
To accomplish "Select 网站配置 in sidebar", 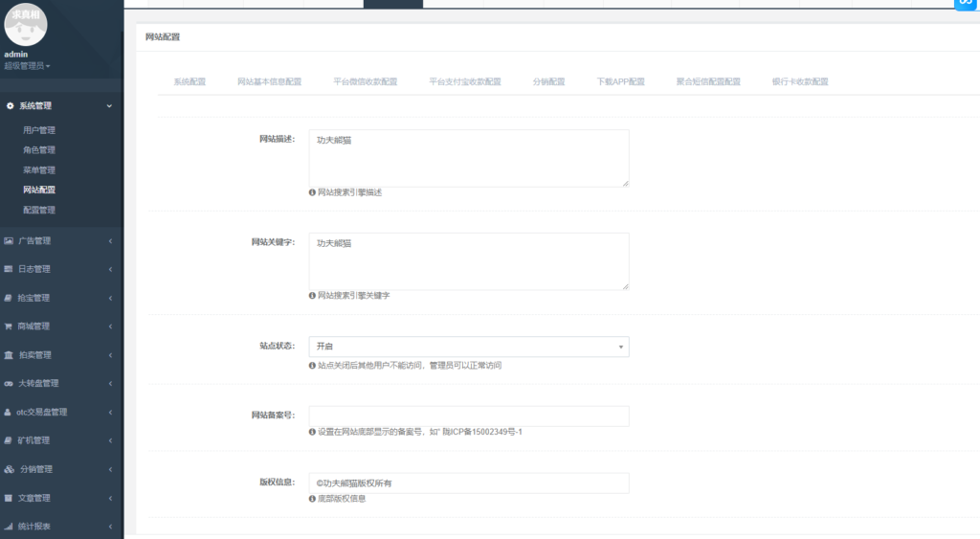I will click(38, 190).
